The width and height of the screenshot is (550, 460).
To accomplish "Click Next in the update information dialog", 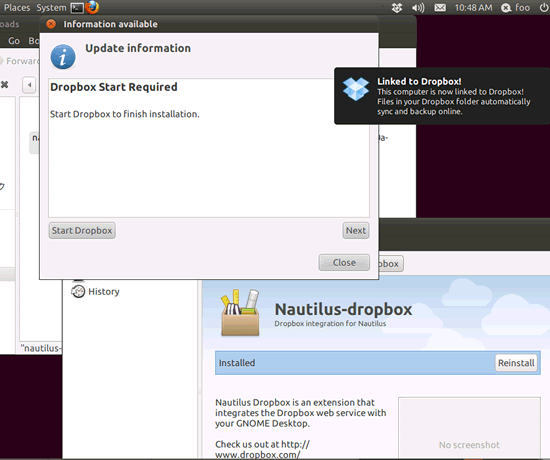I will pyautogui.click(x=356, y=231).
